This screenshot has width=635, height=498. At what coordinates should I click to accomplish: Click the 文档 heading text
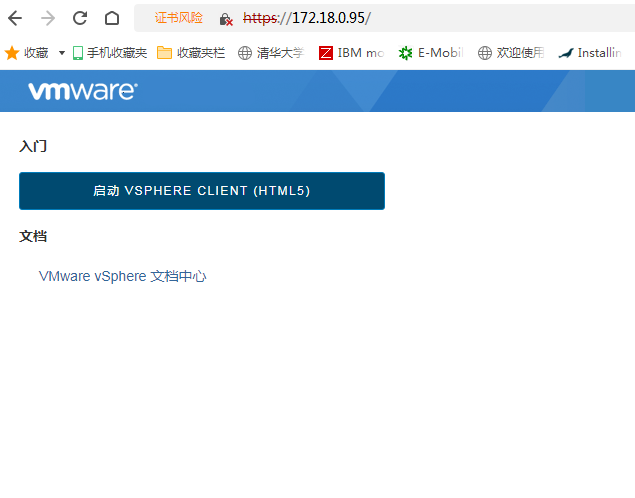(x=33, y=236)
